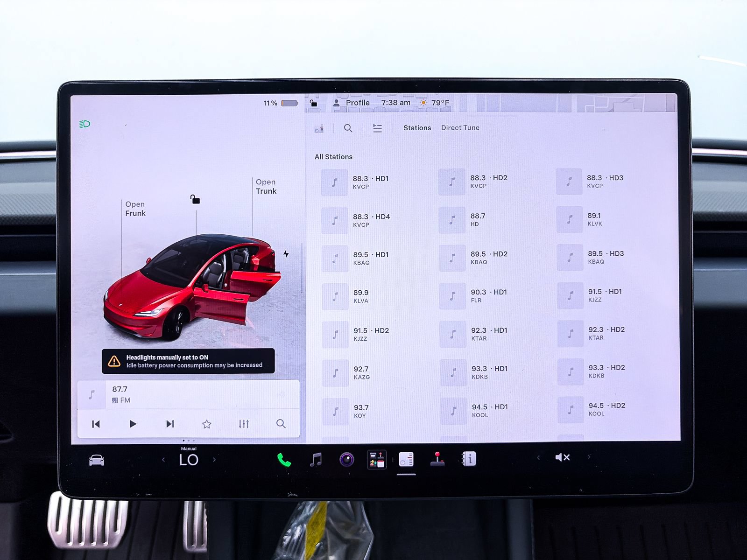Image resolution: width=747 pixels, height=560 pixels.
Task: Select station 92.7 KAZG
Action: click(x=347, y=373)
